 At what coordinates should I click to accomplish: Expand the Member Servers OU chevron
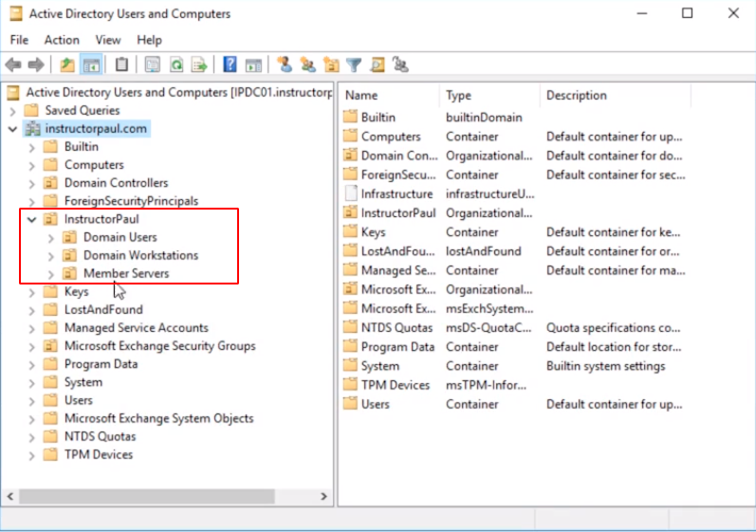pos(51,274)
